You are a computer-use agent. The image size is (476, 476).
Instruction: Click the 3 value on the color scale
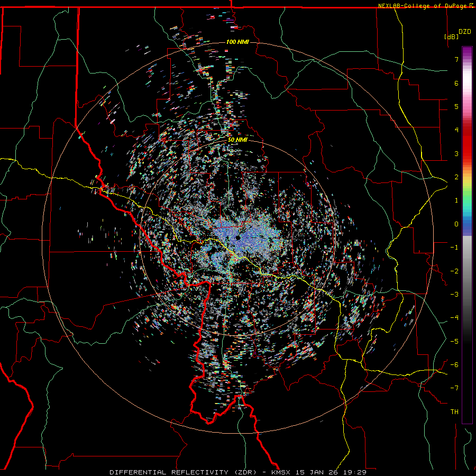tap(456, 153)
